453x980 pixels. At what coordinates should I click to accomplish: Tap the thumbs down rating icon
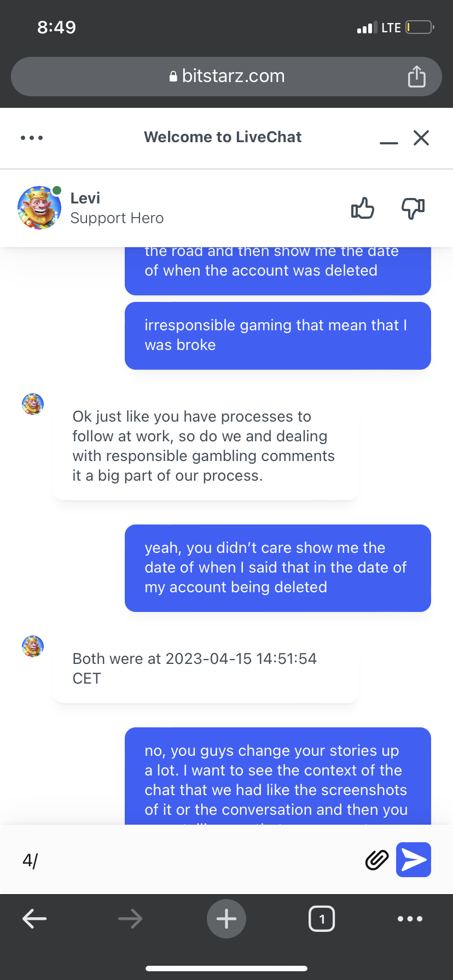[413, 208]
